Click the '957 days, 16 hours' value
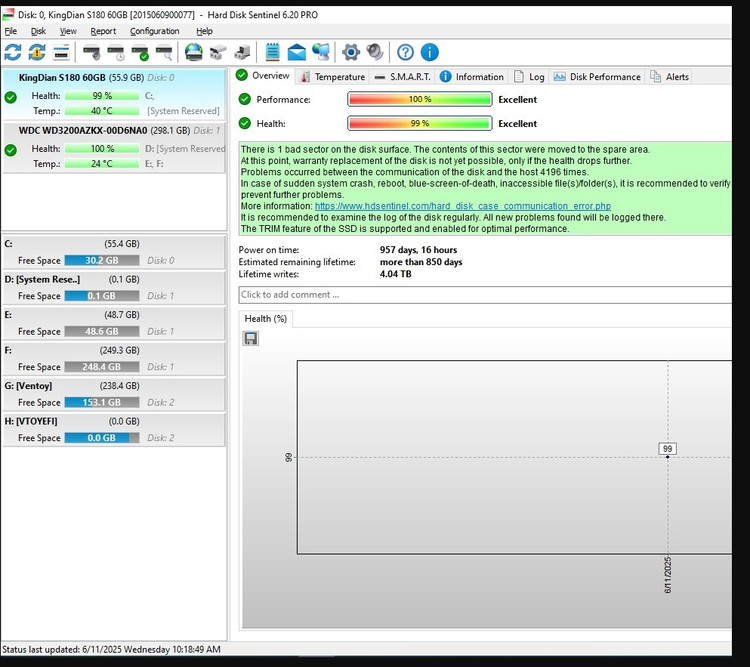Screen dimensions: 750x667 coord(418,250)
